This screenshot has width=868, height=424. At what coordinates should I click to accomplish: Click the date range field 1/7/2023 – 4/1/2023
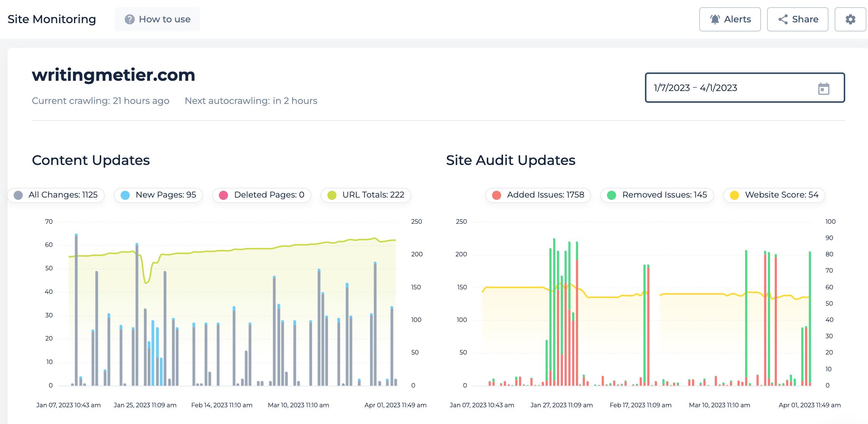[745, 88]
